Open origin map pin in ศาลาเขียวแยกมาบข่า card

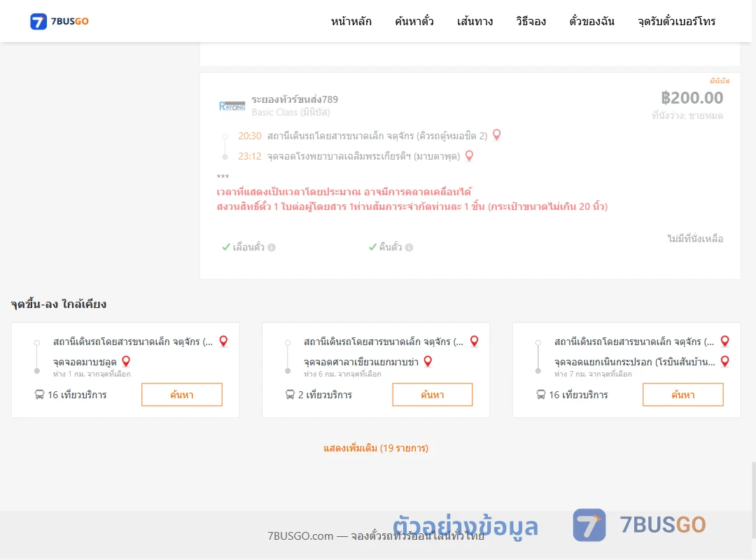474,342
